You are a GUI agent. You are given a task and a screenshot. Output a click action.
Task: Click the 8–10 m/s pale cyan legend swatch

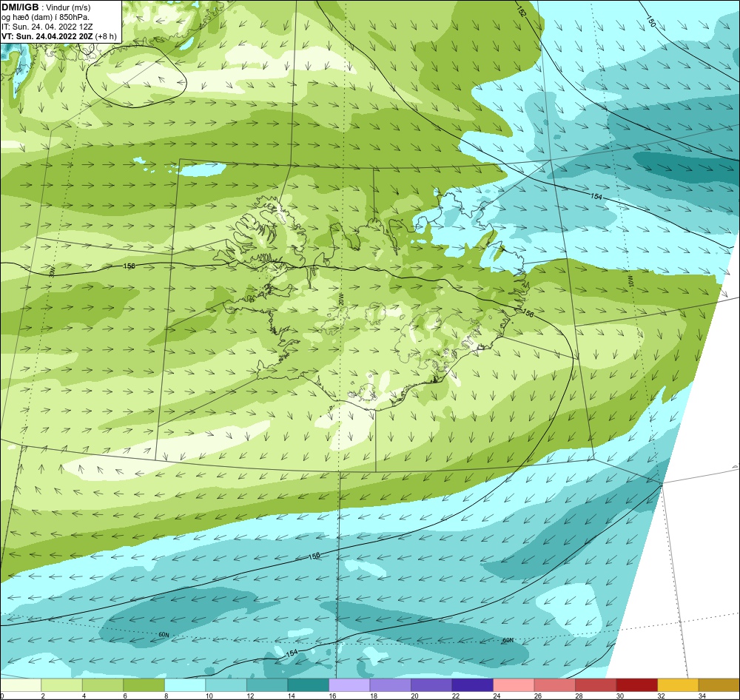click(185, 685)
